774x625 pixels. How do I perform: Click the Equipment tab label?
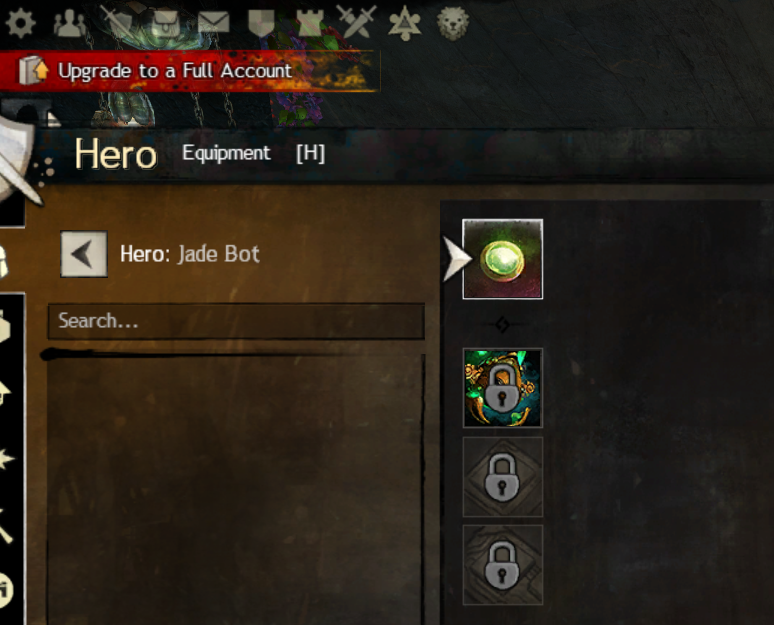click(x=226, y=154)
